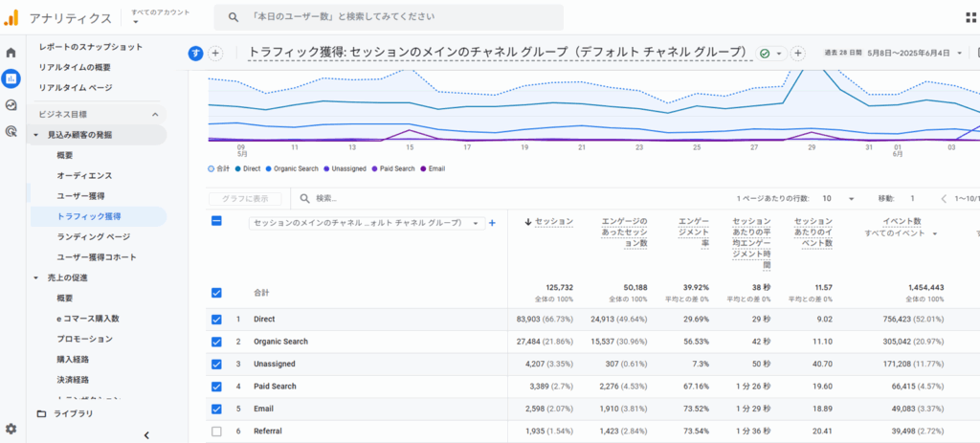Click エンゲージメント率 column header

(x=693, y=233)
